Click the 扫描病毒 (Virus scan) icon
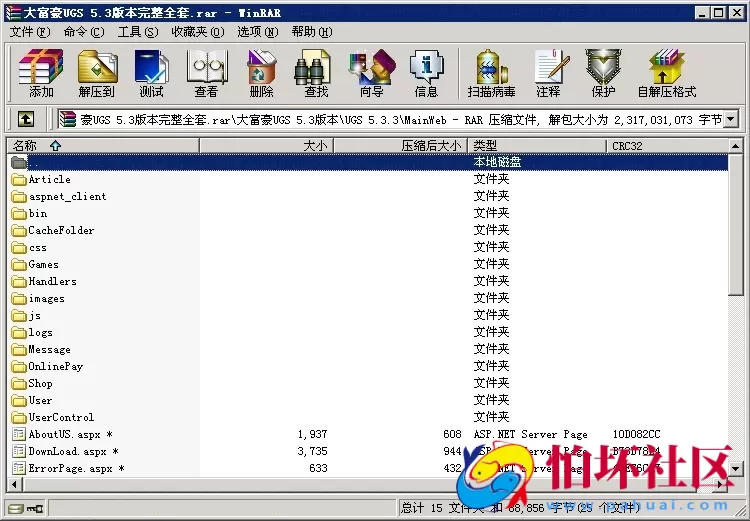Screen dimensions: 750x521 [x=492, y=73]
